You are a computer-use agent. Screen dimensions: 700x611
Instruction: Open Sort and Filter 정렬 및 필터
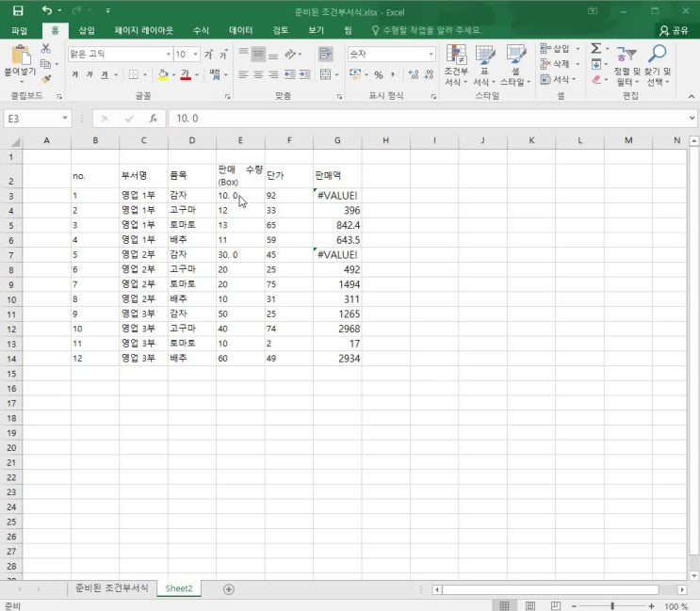coord(627,65)
